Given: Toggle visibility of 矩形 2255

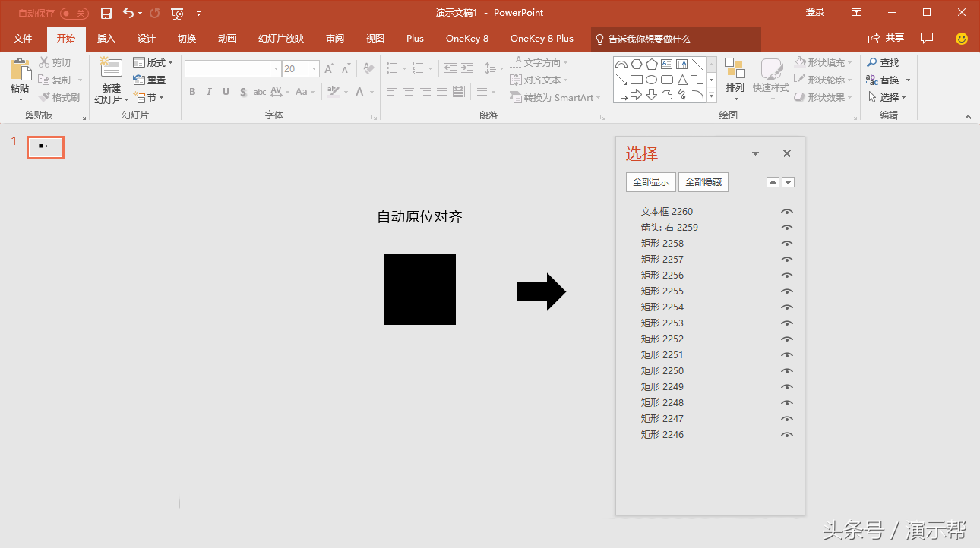Looking at the screenshot, I should pyautogui.click(x=787, y=291).
